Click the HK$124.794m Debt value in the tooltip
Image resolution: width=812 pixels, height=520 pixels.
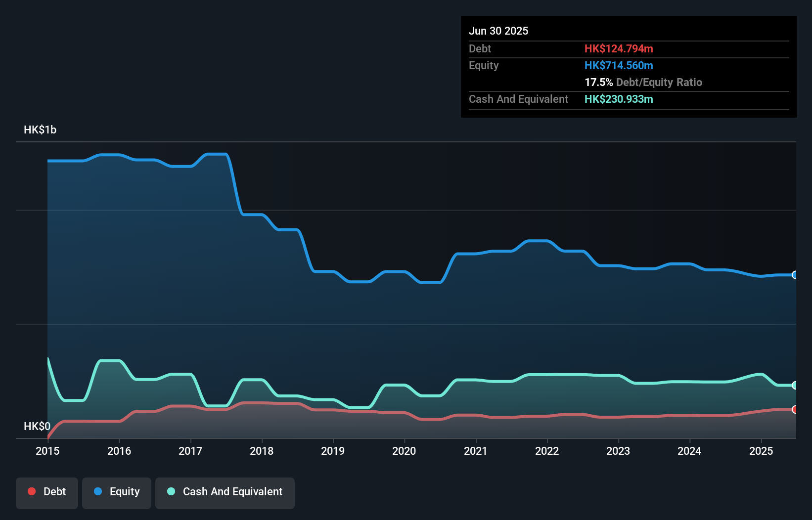click(619, 48)
